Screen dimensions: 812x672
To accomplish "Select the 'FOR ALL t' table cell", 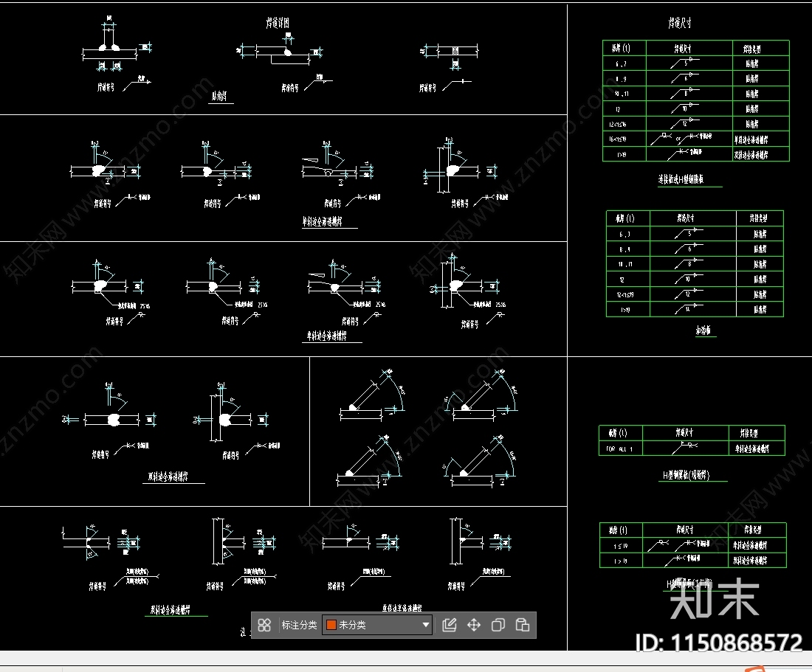I will [x=620, y=448].
